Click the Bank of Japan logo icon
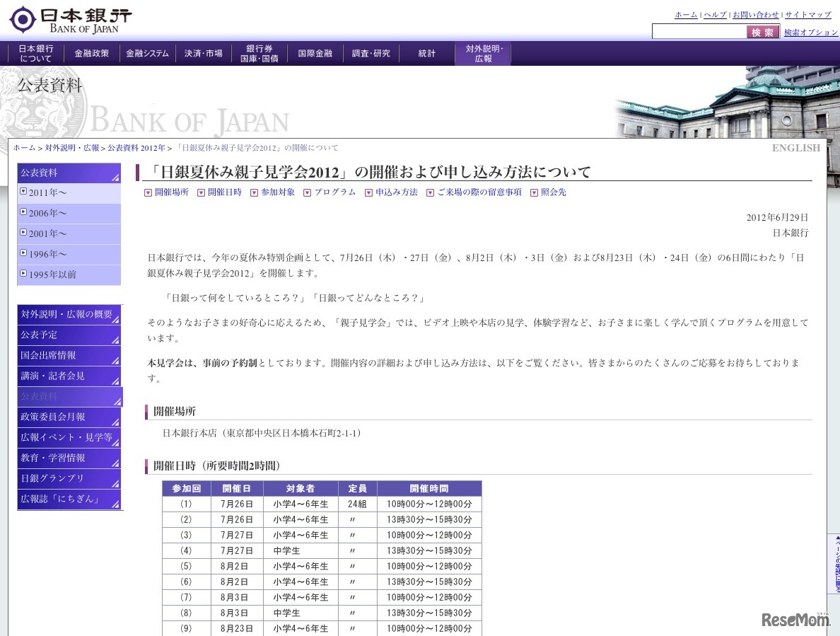Screen dimensions: 840x636 pyautogui.click(x=23, y=19)
